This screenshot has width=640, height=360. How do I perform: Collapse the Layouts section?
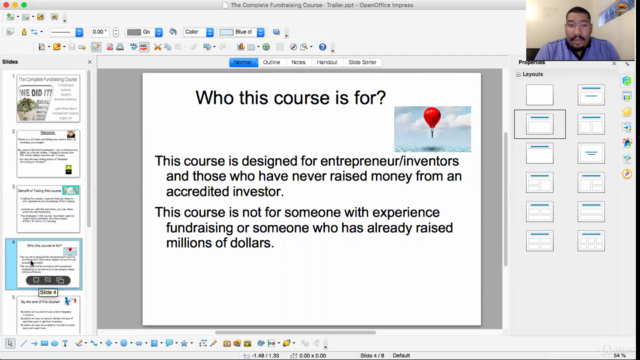[x=518, y=74]
